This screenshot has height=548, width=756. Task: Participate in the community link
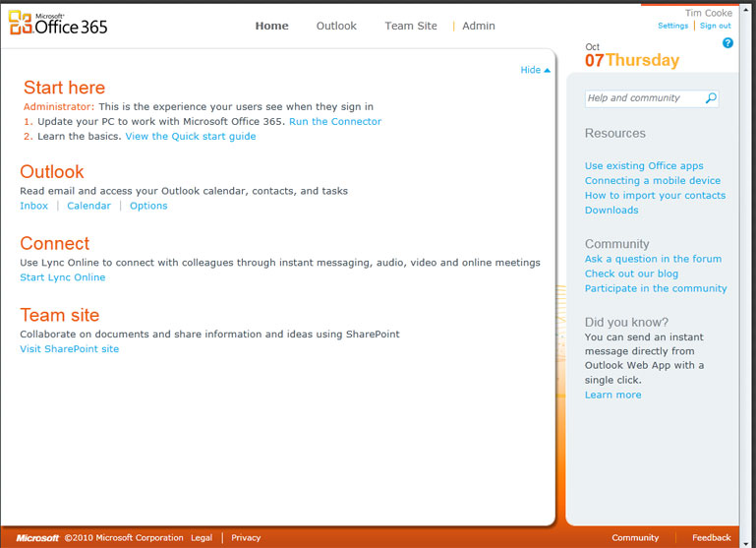tap(656, 288)
